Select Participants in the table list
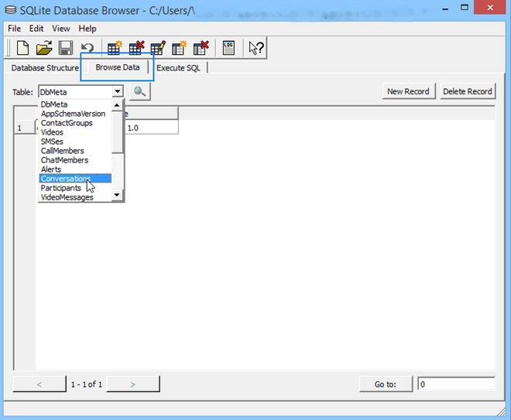The height and width of the screenshot is (420, 511). [75, 188]
